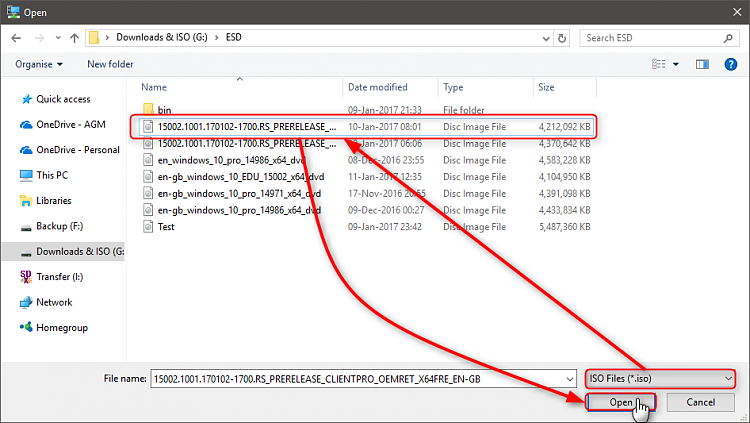The width and height of the screenshot is (750, 423).
Task: Click date 08-Dec-2016 23:55
Action: [386, 160]
